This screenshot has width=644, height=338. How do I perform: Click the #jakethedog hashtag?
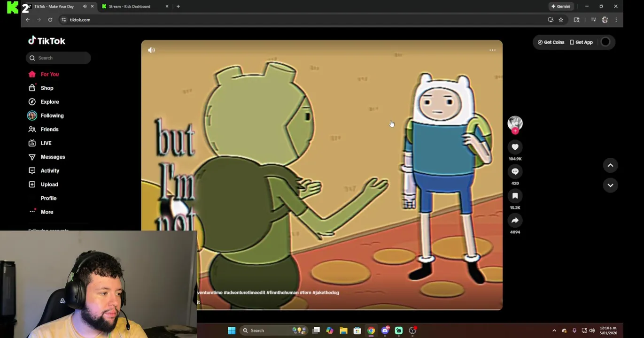[326, 292]
